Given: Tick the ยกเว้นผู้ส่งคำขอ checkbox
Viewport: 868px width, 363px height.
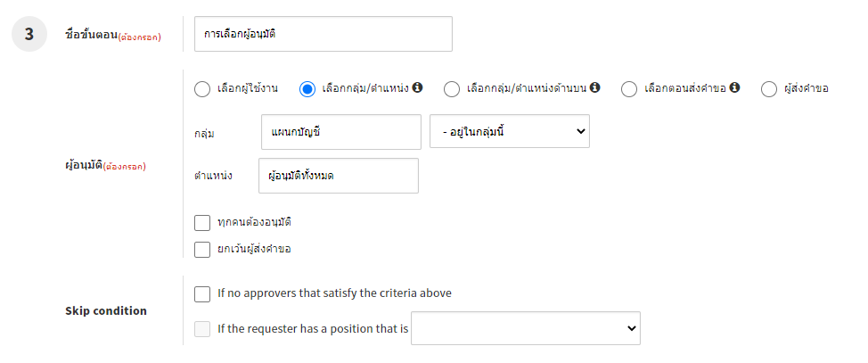Looking at the screenshot, I should [x=202, y=249].
